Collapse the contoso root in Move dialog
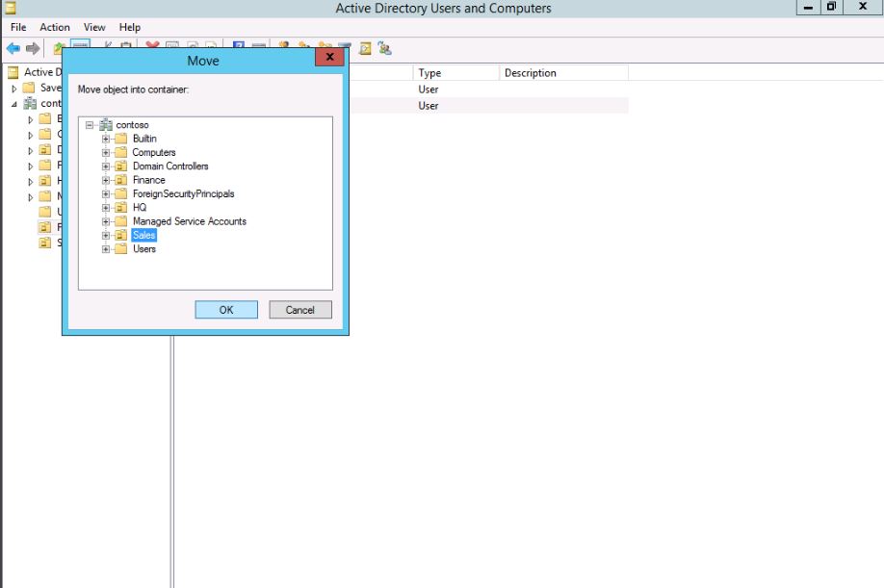The image size is (884, 588). [89, 125]
